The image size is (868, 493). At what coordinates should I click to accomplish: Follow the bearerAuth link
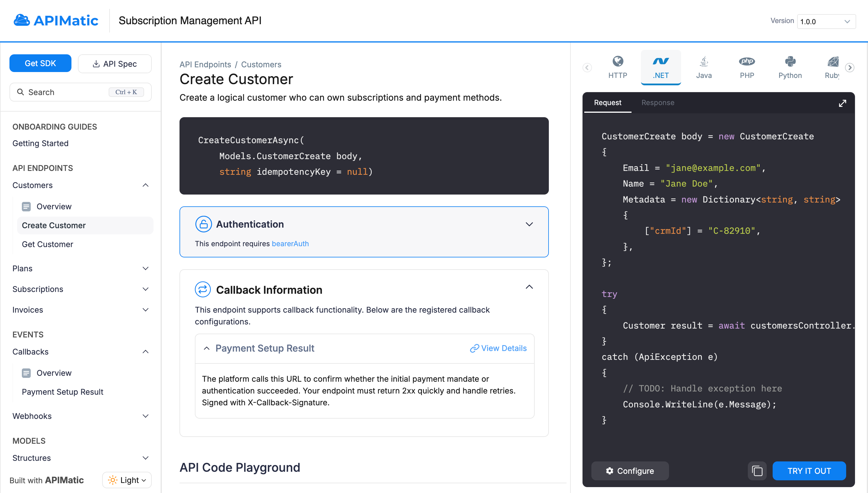click(x=290, y=244)
